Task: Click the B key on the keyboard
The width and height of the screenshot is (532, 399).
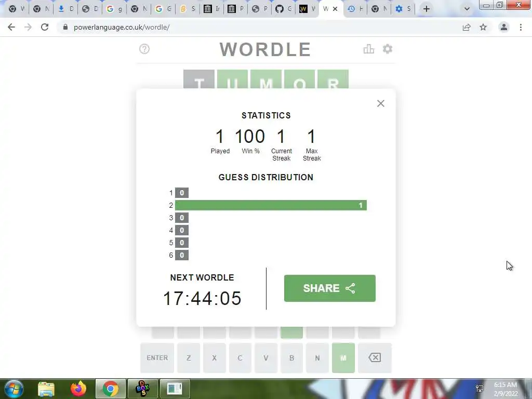Action: coord(292,357)
